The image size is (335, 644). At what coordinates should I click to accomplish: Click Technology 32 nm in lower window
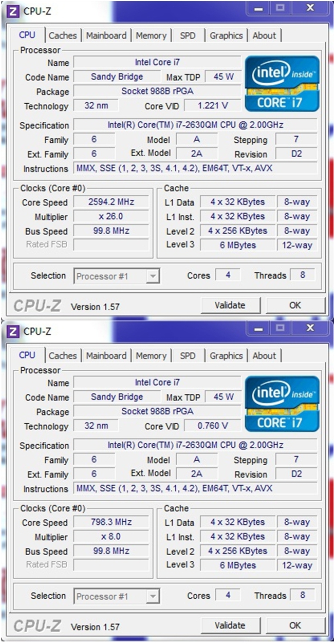(96, 426)
